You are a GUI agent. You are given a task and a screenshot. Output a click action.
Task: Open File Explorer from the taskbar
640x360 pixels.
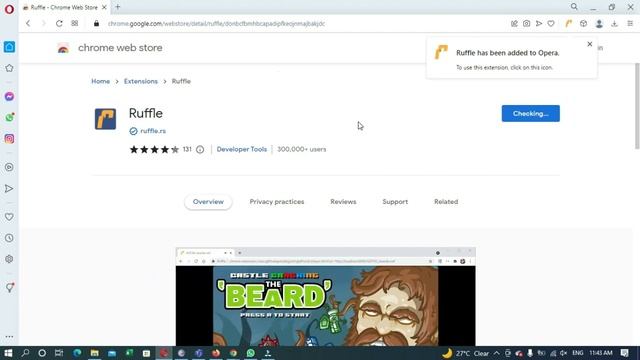click(x=94, y=353)
